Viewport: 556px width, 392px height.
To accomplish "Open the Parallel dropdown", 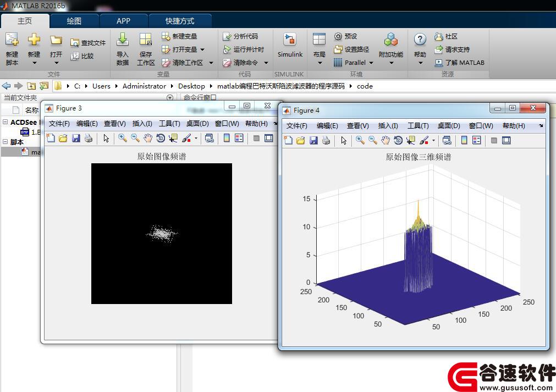I will 371,63.
